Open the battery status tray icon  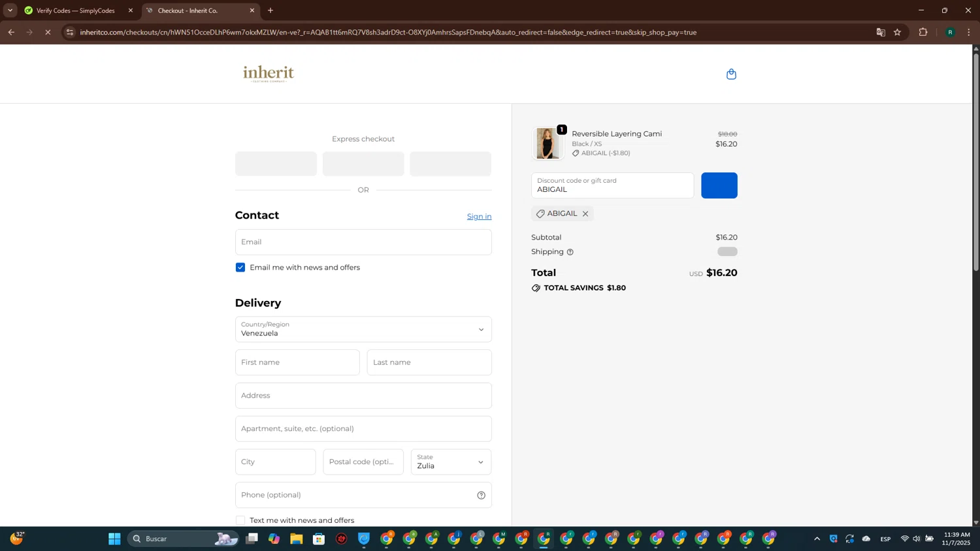click(930, 539)
